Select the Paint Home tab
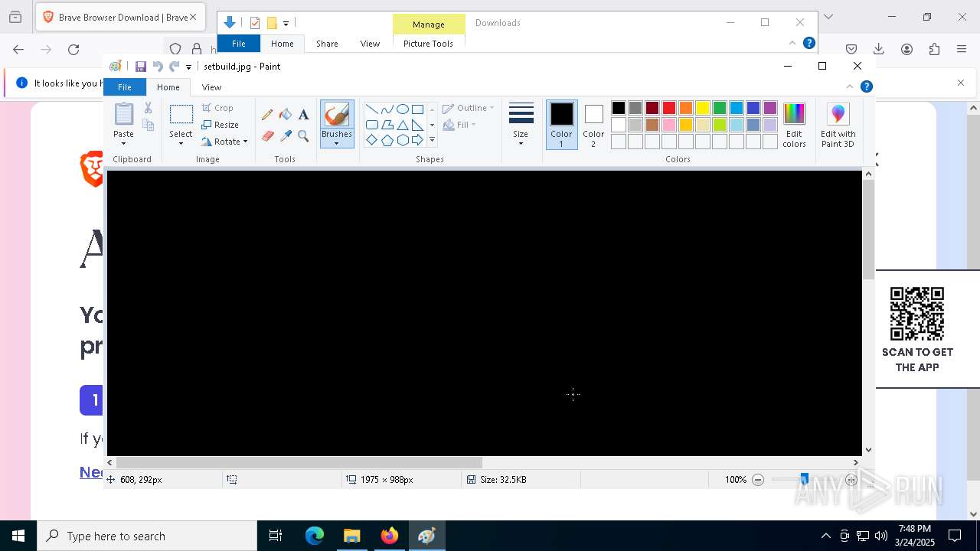 [168, 87]
